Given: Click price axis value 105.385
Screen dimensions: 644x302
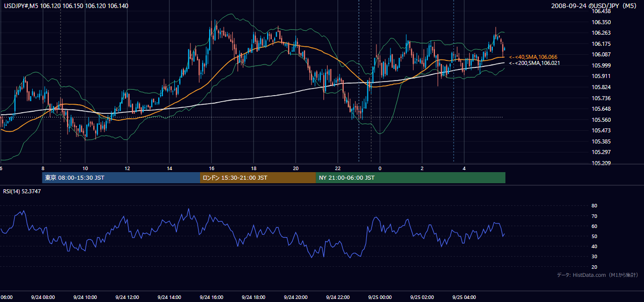Looking at the screenshot, I should (x=601, y=141).
